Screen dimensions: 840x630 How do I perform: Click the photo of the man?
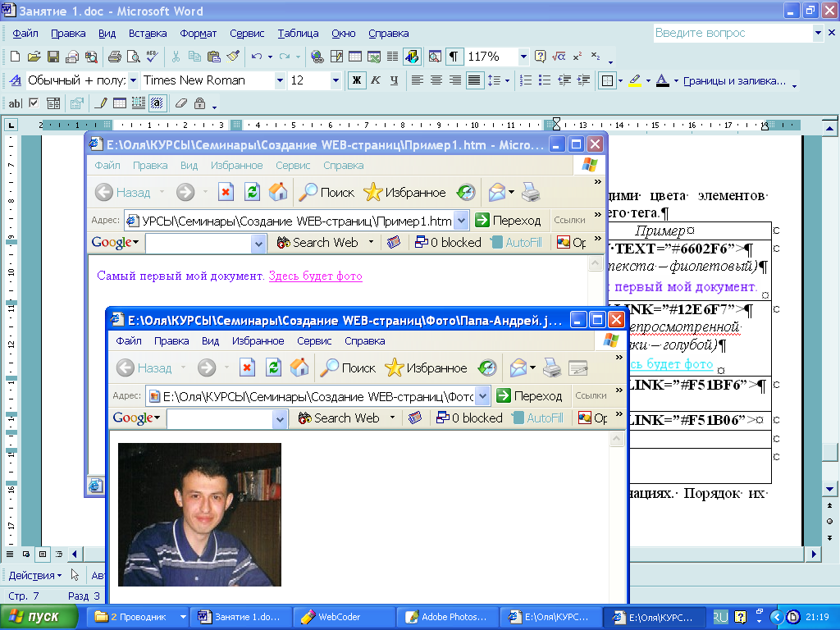tap(199, 514)
